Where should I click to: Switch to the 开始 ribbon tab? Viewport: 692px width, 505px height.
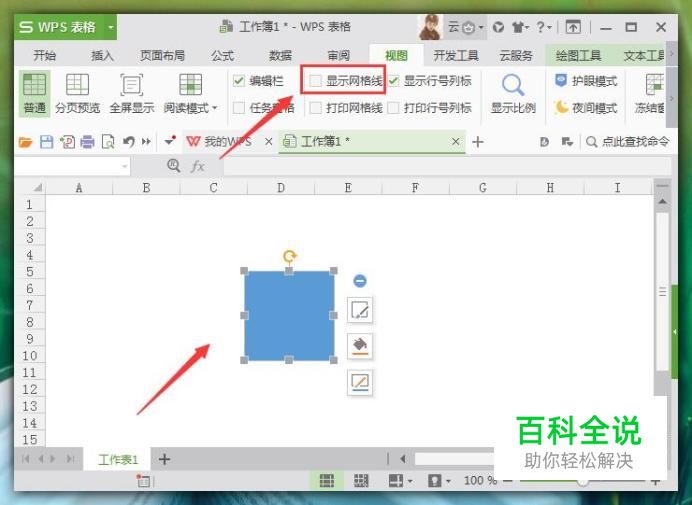click(44, 56)
